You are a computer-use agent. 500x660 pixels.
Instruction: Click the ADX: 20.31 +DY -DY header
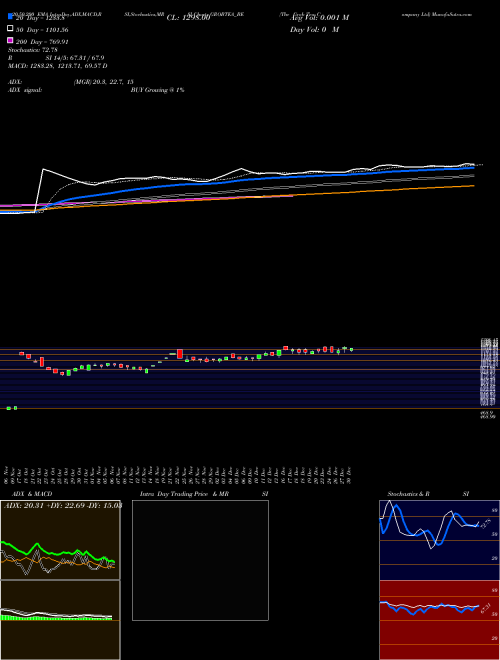(x=63, y=505)
